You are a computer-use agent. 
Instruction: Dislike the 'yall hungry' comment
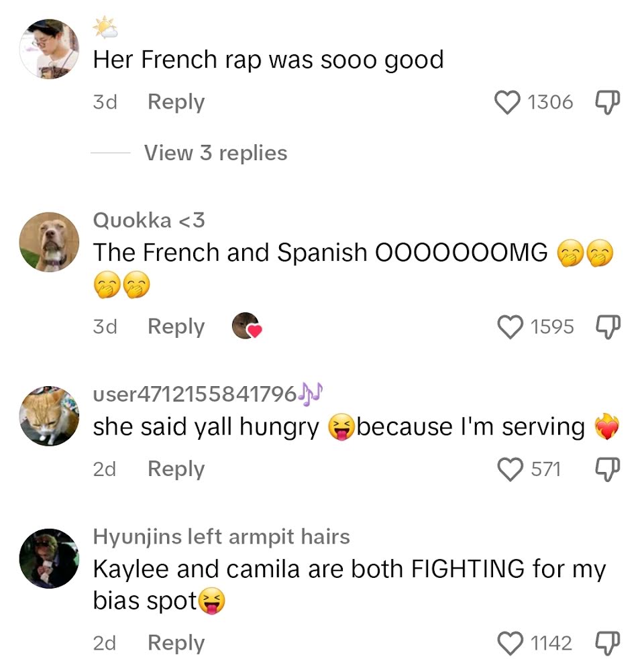tap(607, 469)
